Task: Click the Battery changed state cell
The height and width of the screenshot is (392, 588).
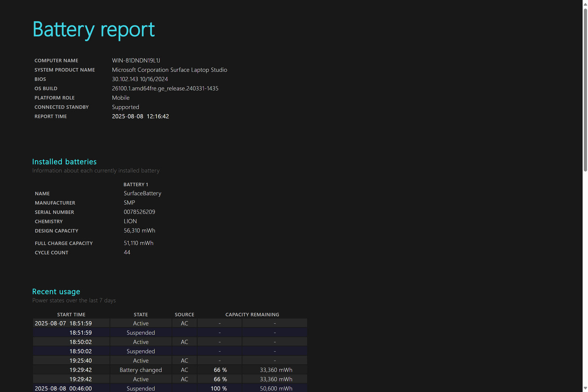Action: click(x=141, y=370)
